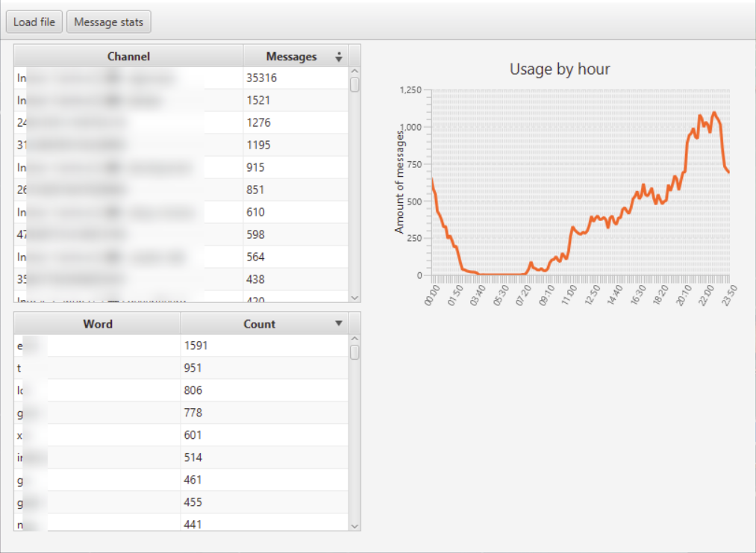Select the word row with count 806

pos(181,390)
